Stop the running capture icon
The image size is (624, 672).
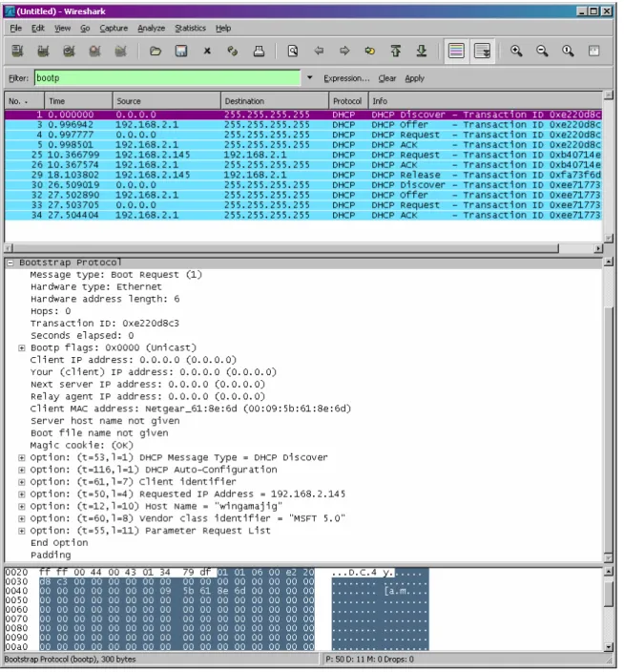[x=94, y=51]
